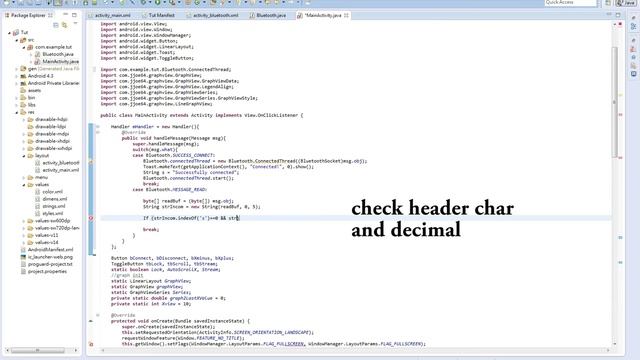Select the drawable-xhdpi folder
640x360 pixels.
[x=49, y=141]
